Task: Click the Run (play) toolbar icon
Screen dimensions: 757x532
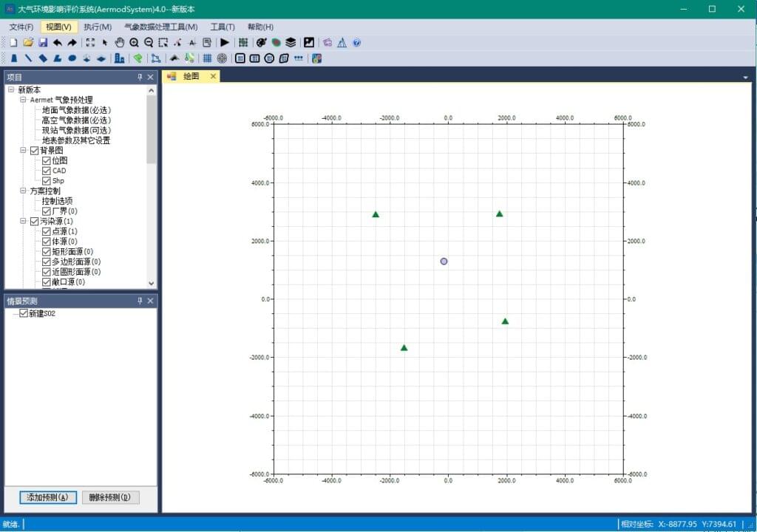Action: (x=225, y=43)
